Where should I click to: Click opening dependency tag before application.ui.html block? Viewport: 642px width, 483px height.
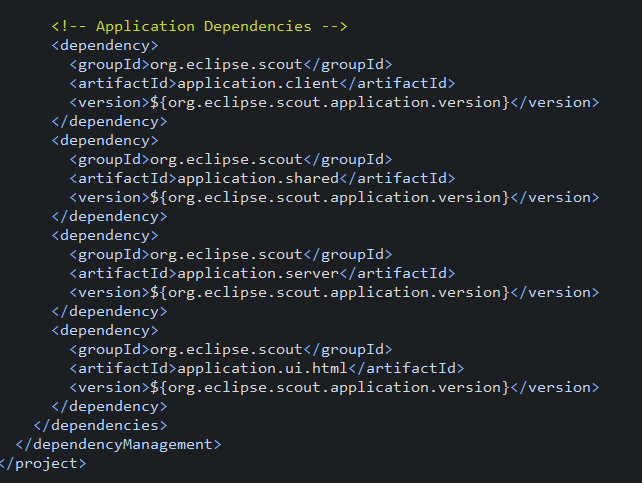pyautogui.click(x=105, y=330)
